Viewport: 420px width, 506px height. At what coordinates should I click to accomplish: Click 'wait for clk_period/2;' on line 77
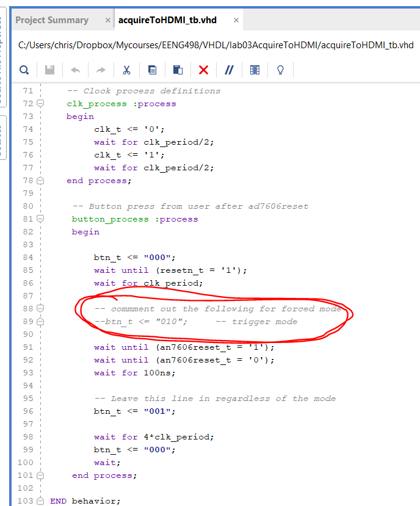[x=154, y=168]
